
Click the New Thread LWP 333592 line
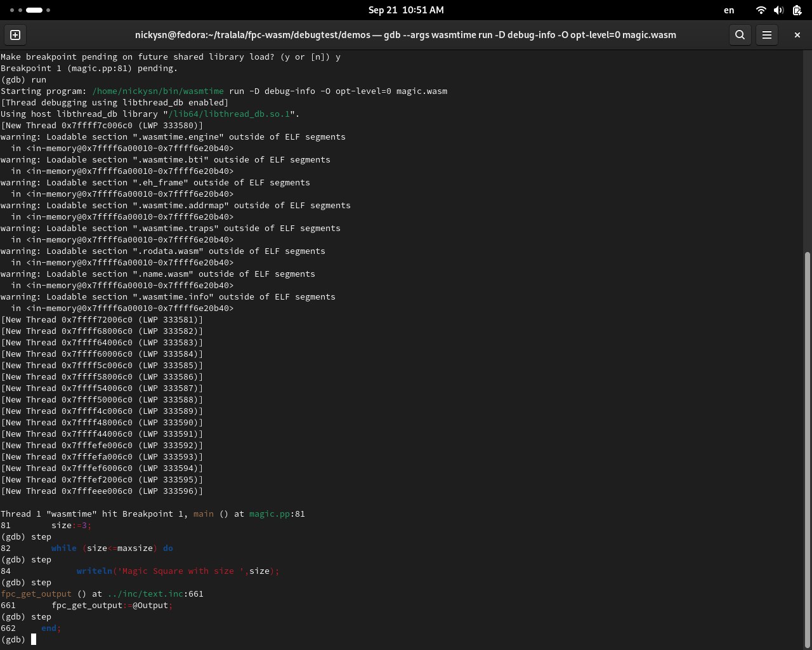(102, 445)
